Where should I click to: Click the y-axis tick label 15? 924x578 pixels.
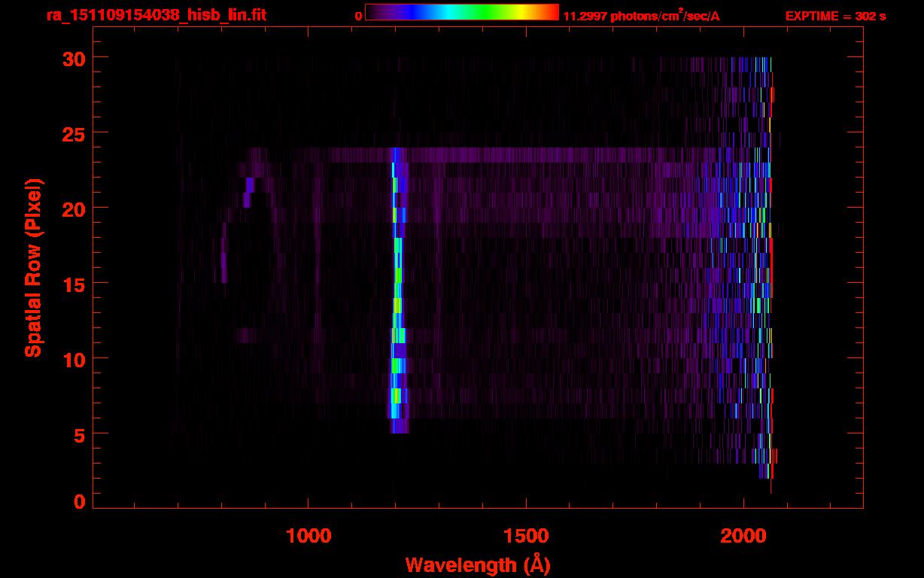click(x=74, y=284)
